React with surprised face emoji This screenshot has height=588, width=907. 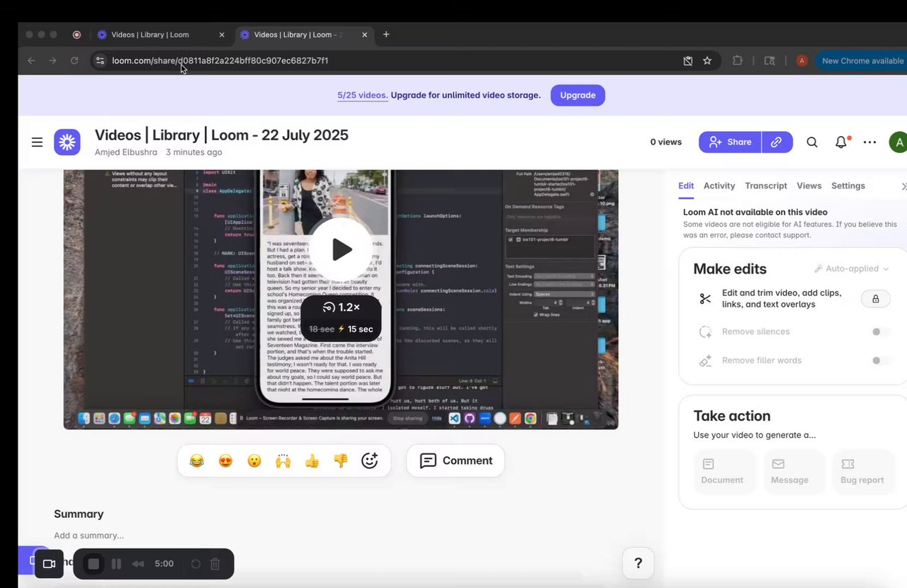point(254,461)
